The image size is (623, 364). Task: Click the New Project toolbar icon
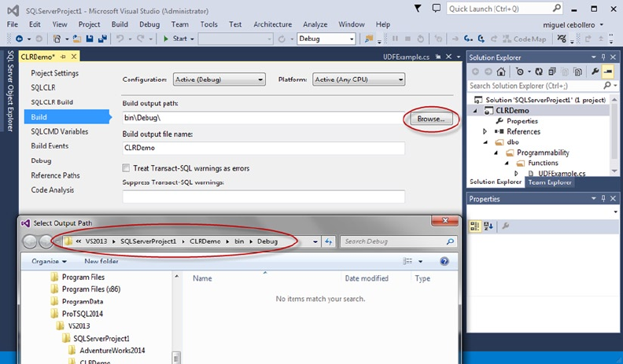tap(57, 39)
